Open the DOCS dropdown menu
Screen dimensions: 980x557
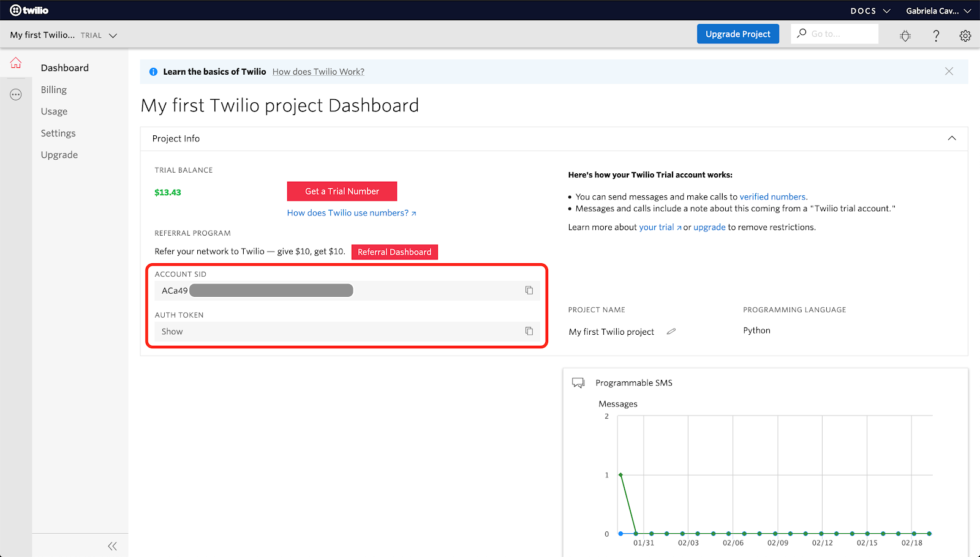click(870, 11)
